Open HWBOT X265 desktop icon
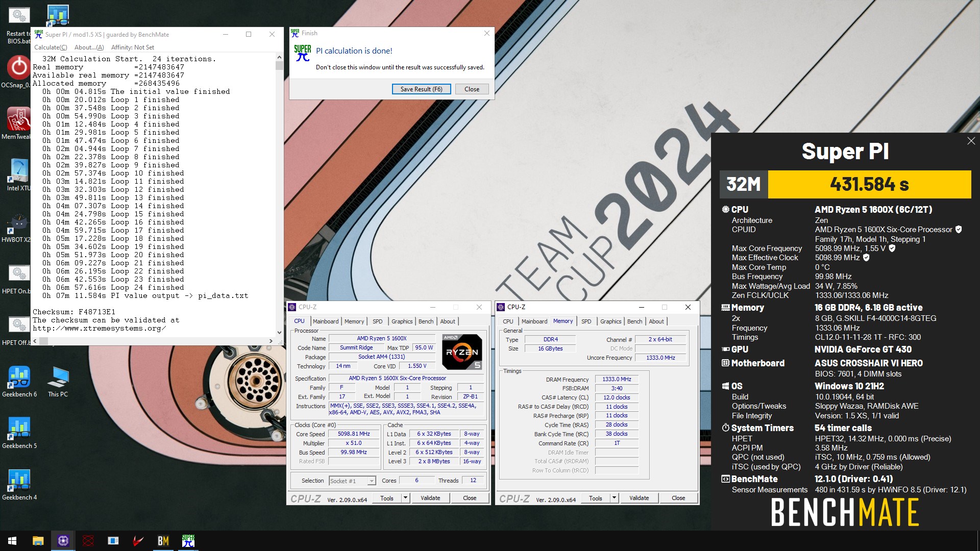 pos(17,228)
